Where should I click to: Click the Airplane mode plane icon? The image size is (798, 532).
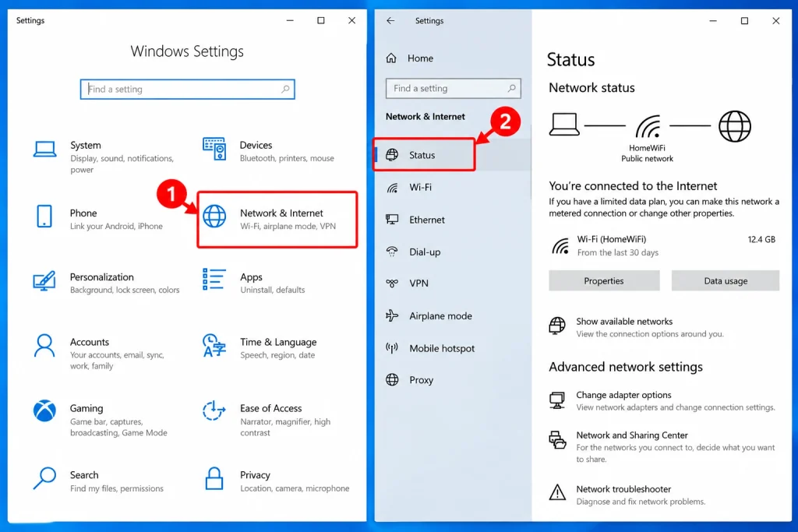(x=392, y=315)
